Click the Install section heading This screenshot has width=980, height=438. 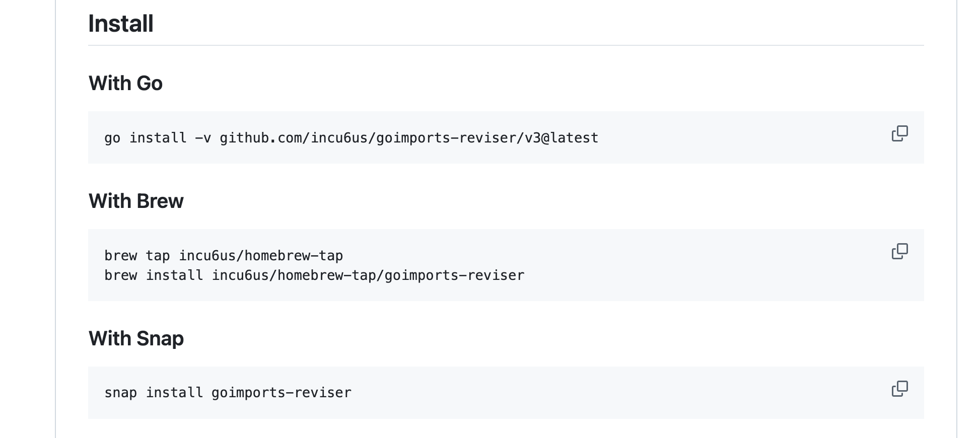tap(121, 24)
